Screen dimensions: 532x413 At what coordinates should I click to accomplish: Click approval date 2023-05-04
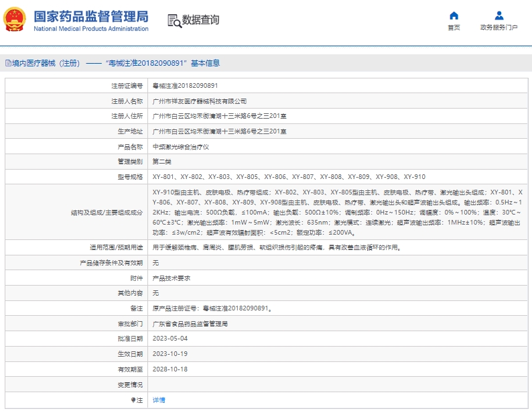pyautogui.click(x=170, y=339)
